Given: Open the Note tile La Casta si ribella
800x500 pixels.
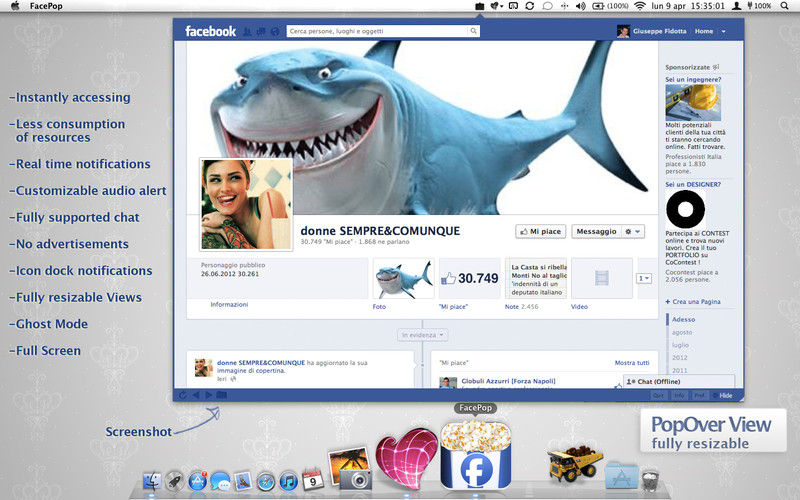Looking at the screenshot, I should 536,278.
